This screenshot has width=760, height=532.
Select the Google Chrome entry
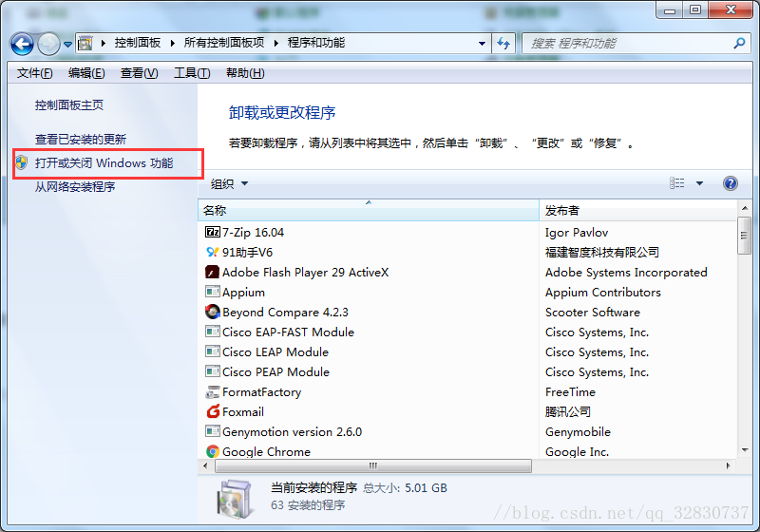[x=266, y=451]
